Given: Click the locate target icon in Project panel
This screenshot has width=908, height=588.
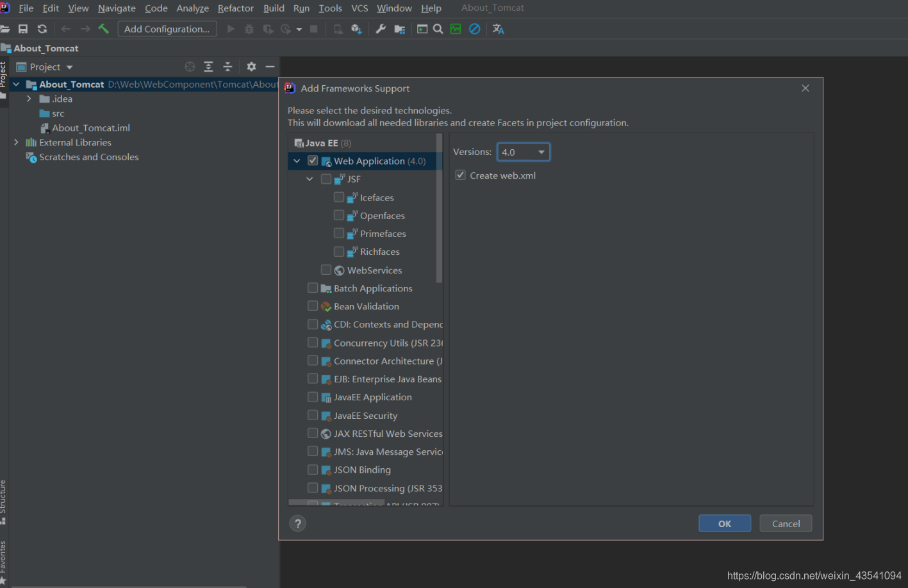Looking at the screenshot, I should click(190, 67).
